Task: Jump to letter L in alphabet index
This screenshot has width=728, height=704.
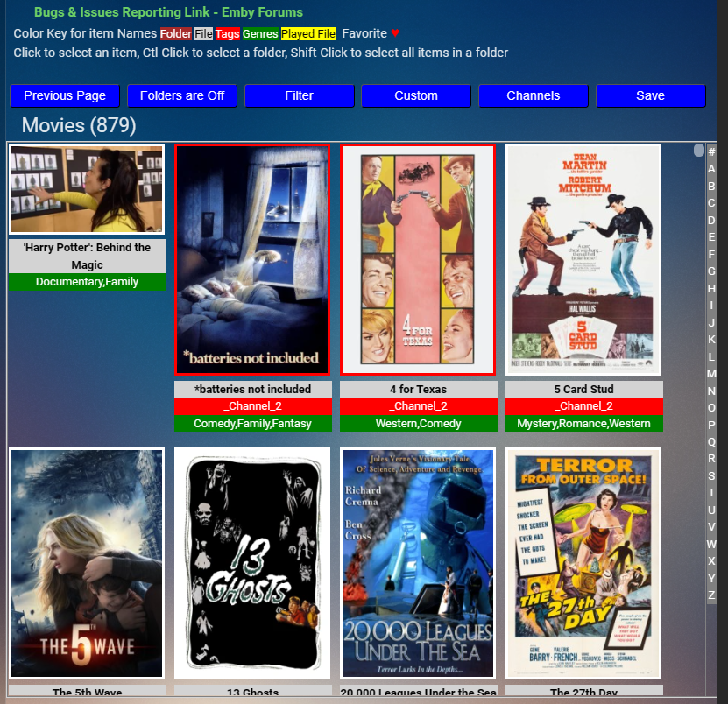Action: tap(711, 356)
